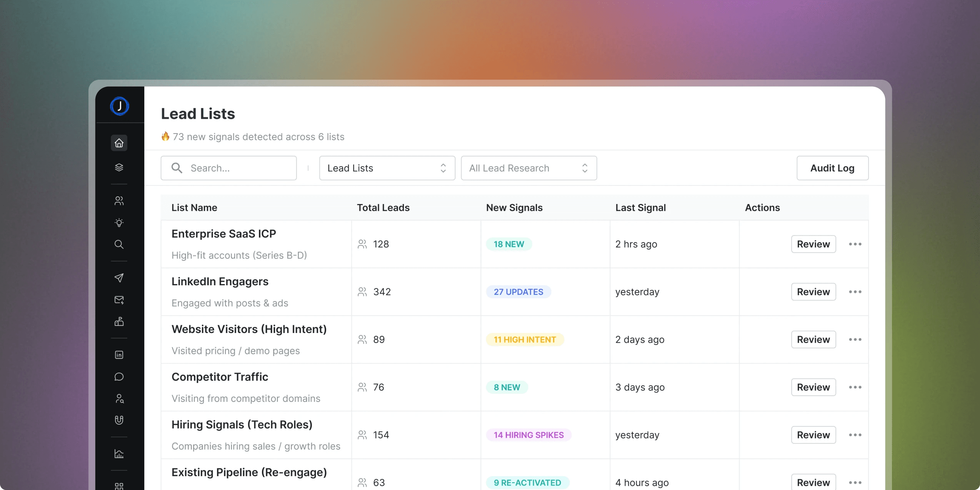
Task: Click the lightbulb insights sidebar icon
Action: coord(119,222)
